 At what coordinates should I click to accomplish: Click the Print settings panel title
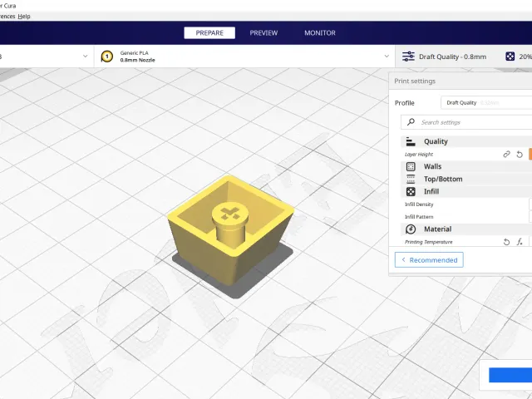point(415,81)
